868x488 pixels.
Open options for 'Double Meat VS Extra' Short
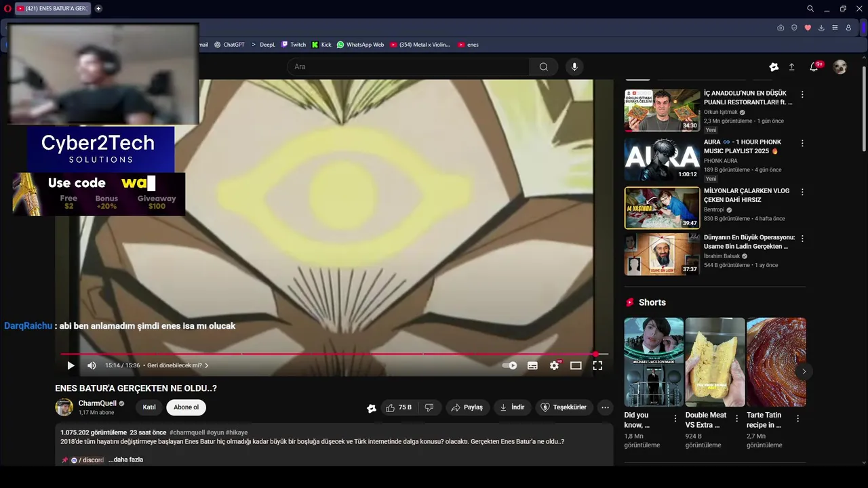click(736, 419)
